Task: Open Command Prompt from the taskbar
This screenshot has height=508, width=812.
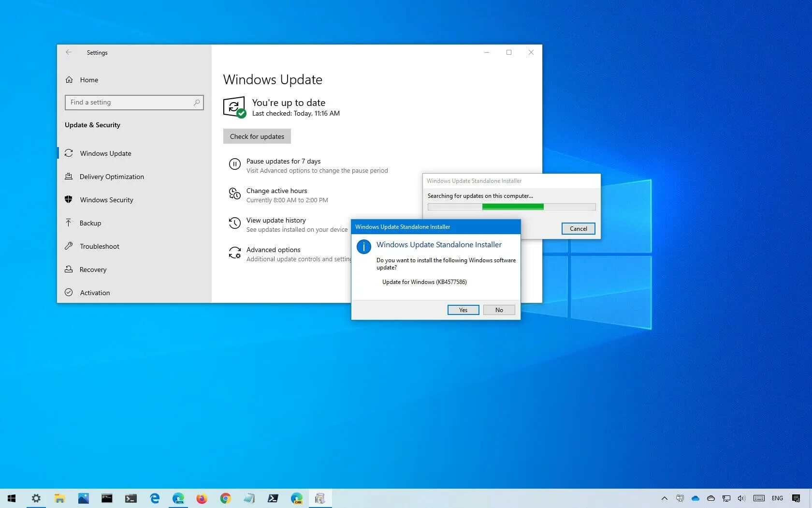Action: pyautogui.click(x=107, y=498)
